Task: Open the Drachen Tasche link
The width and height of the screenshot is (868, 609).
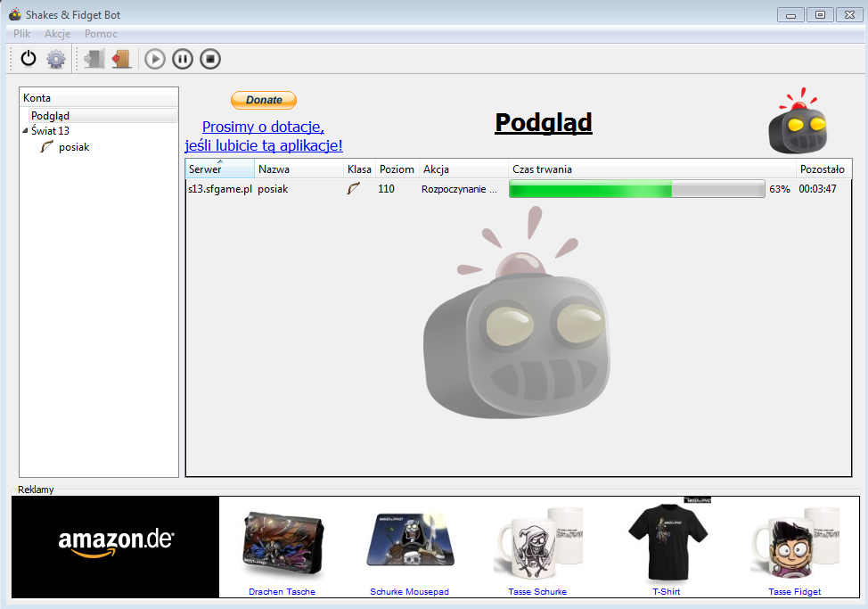Action: (x=282, y=592)
